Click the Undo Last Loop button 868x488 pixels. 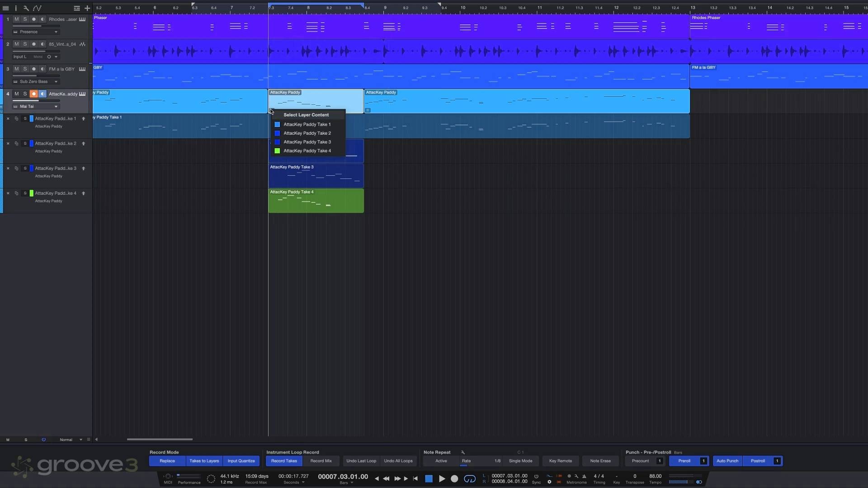[x=361, y=461]
